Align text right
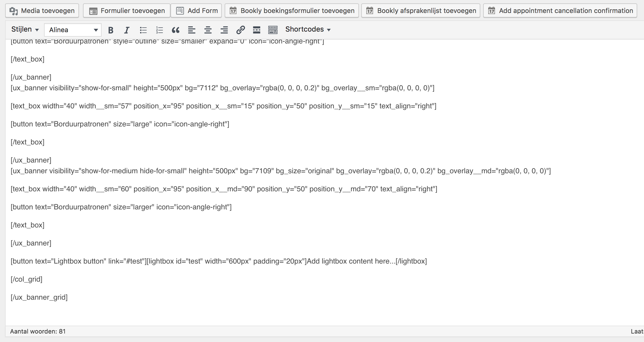Viewport: 644px width, 342px height. click(x=224, y=30)
